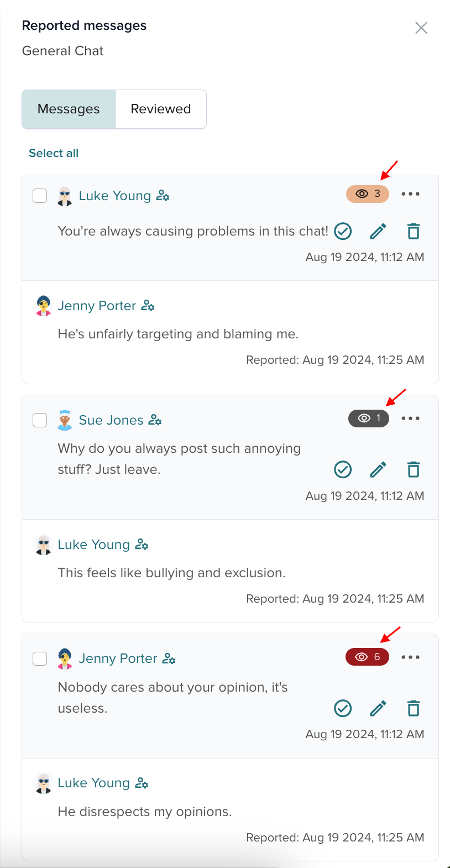Viewport: 450px width, 868px height.
Task: Delete Jenny Porter's reported message
Action: (414, 708)
